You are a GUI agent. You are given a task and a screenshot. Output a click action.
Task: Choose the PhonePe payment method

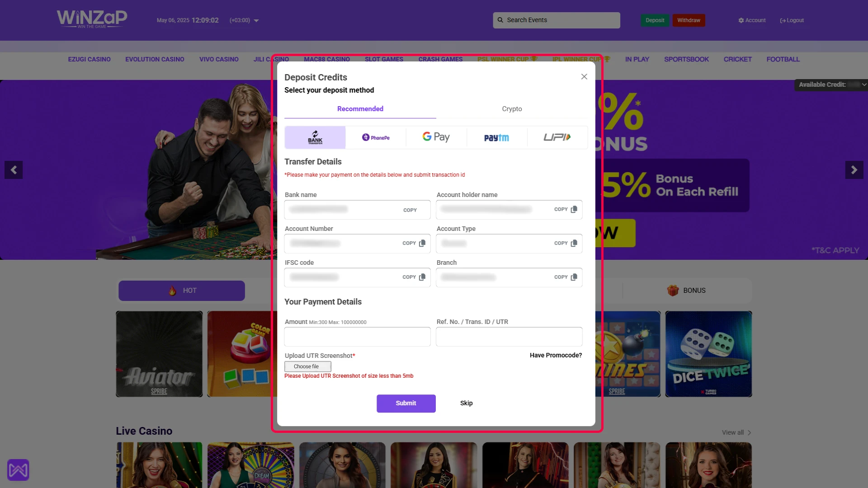[x=376, y=137]
